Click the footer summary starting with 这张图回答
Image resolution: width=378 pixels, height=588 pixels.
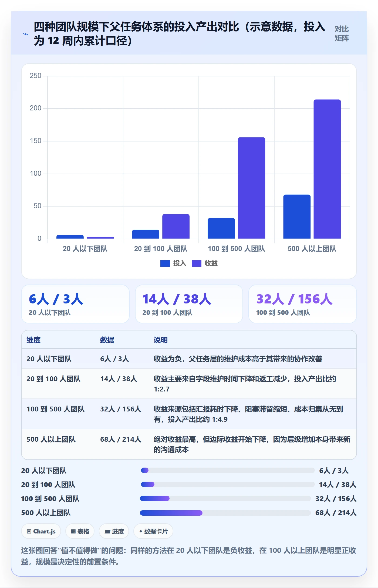coord(189,556)
